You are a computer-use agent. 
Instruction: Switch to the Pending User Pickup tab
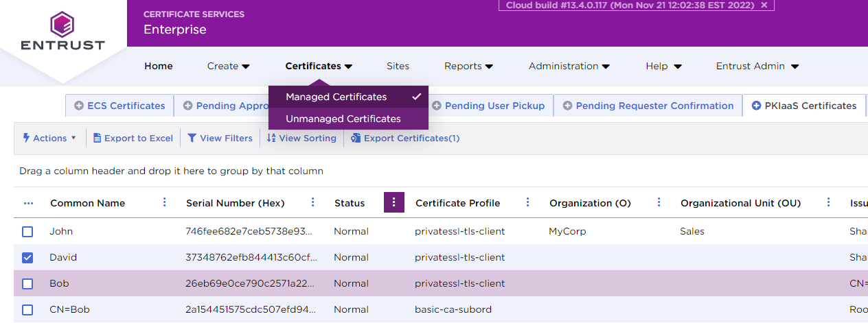488,106
